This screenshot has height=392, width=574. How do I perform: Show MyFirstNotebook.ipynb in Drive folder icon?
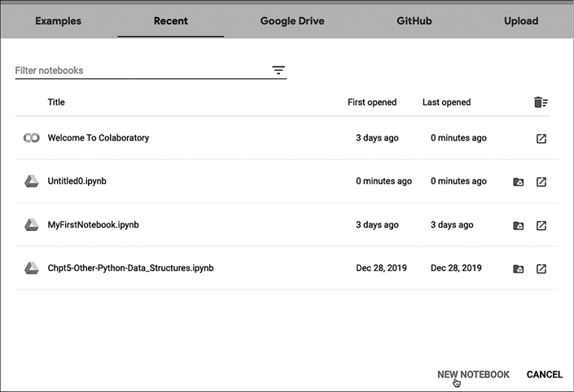click(518, 225)
